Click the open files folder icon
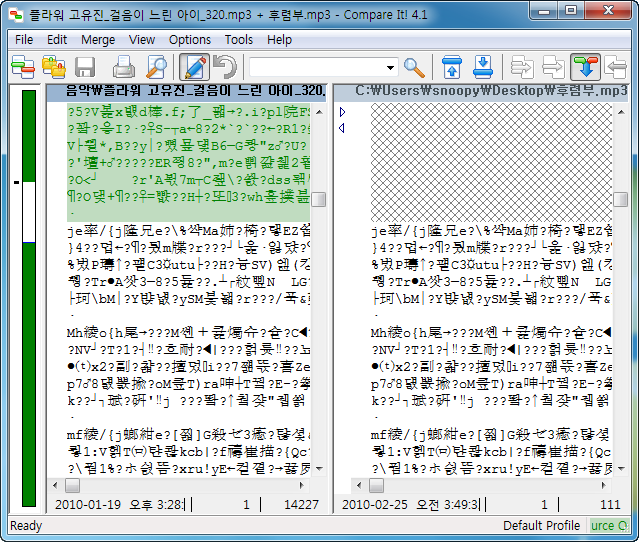 click(54, 68)
